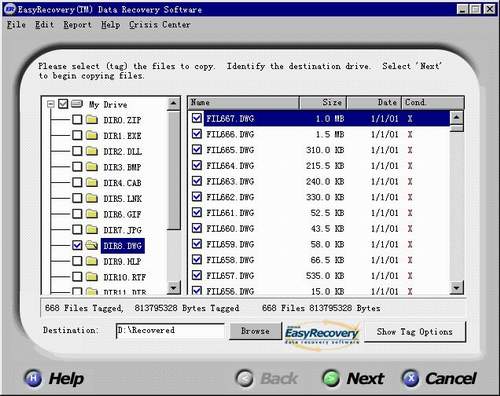Click the My Drive disk icon
The height and width of the screenshot is (396, 500).
[77, 104]
